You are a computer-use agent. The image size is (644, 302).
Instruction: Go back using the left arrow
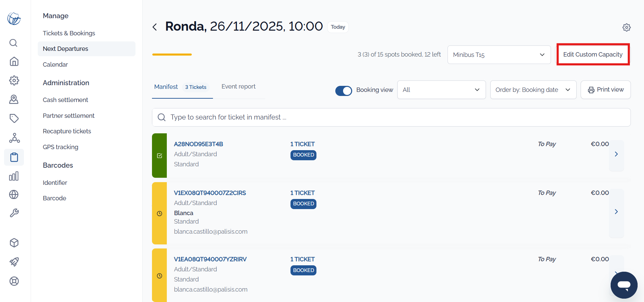pos(155,27)
